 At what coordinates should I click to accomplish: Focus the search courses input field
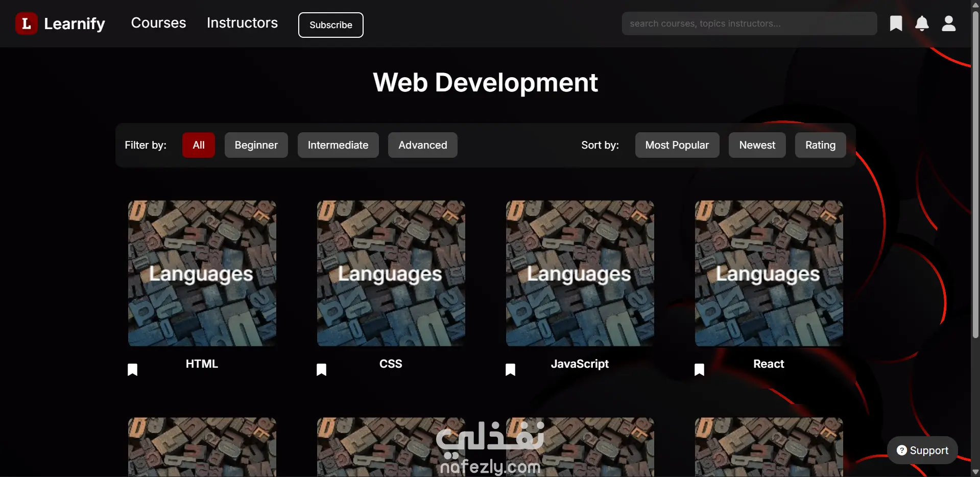pos(749,23)
